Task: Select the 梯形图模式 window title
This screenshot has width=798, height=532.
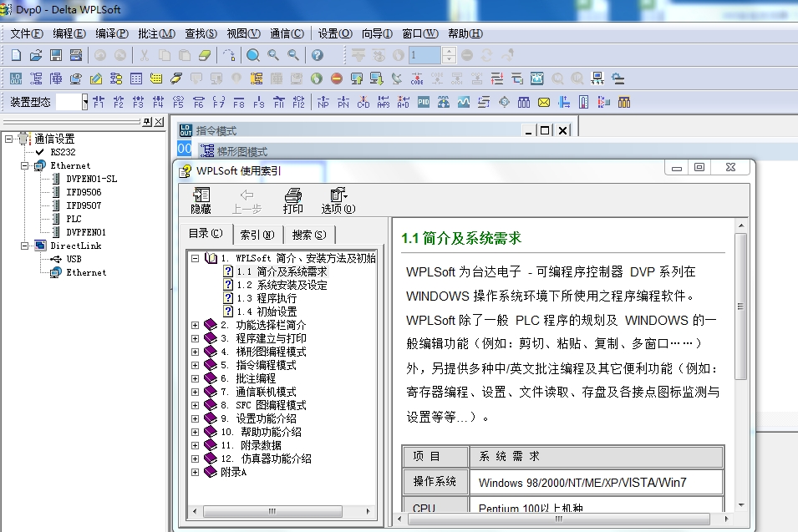Action: pos(242,151)
